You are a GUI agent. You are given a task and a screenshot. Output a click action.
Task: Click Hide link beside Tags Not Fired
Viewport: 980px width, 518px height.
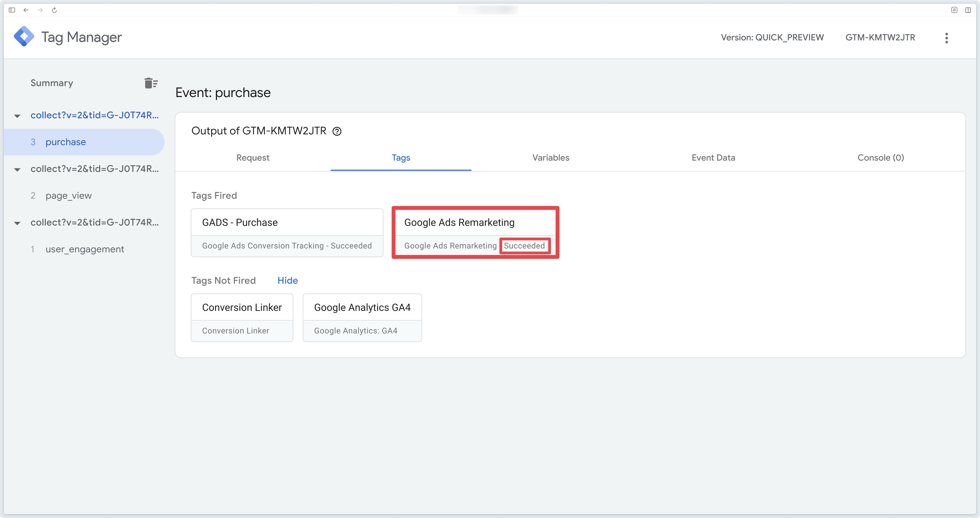tap(288, 280)
